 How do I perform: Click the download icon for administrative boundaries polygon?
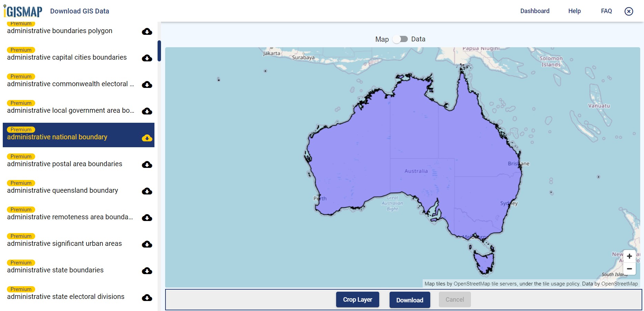coord(147,31)
